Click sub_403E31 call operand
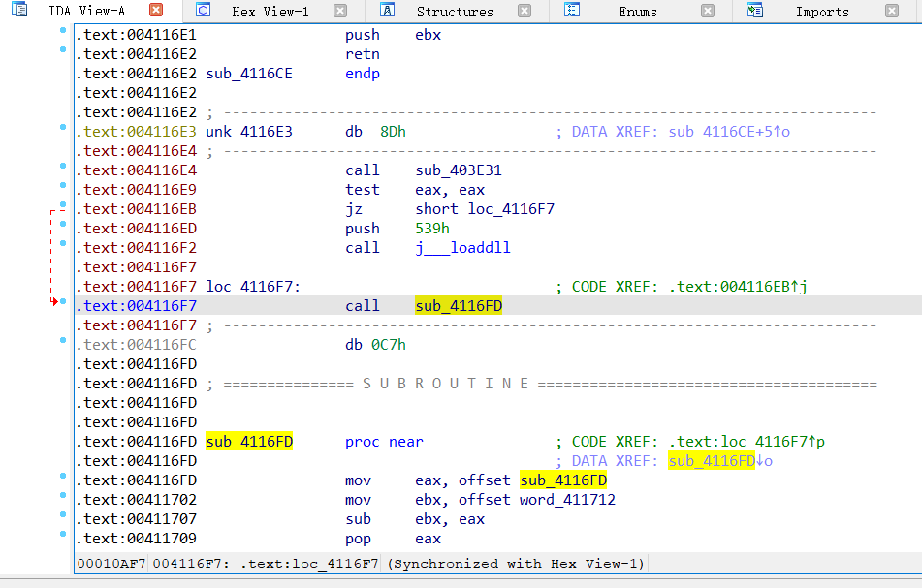Image resolution: width=922 pixels, height=588 pixels. 458,170
